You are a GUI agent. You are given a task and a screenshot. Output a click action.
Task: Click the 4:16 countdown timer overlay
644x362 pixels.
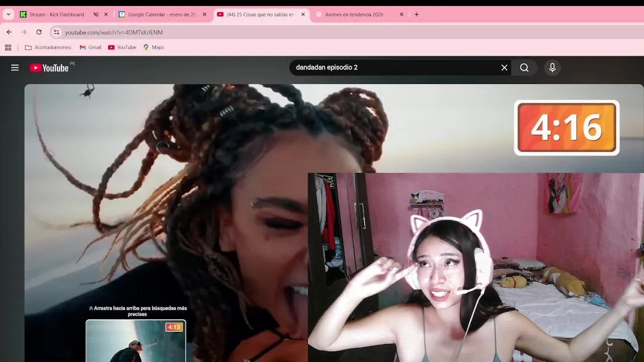[x=567, y=128]
